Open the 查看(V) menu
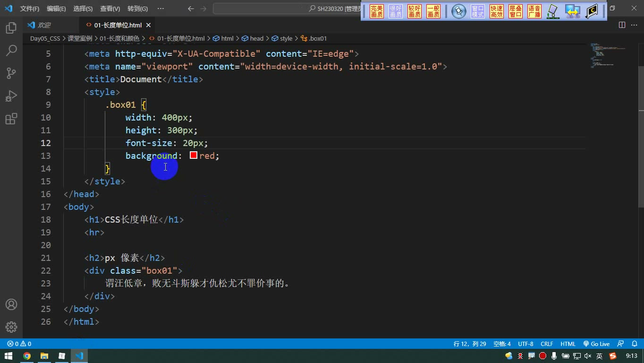Viewport: 644px width, 363px height. [x=110, y=9]
